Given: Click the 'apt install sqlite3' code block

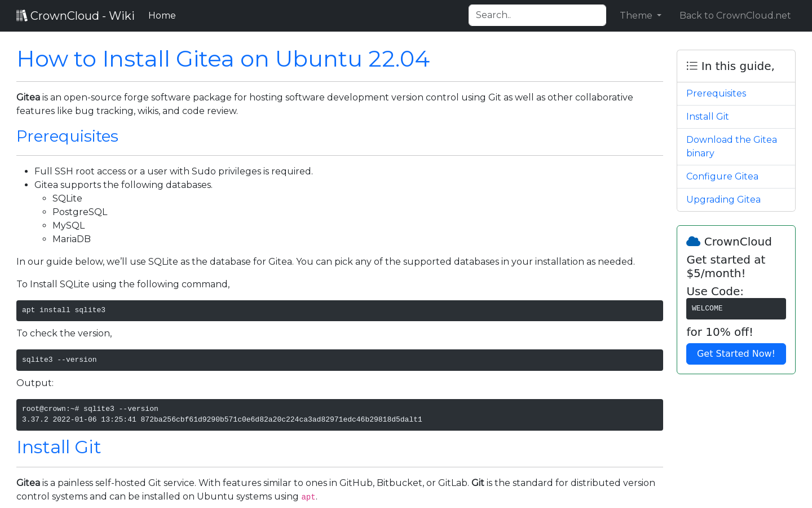Looking at the screenshot, I should pyautogui.click(x=339, y=310).
